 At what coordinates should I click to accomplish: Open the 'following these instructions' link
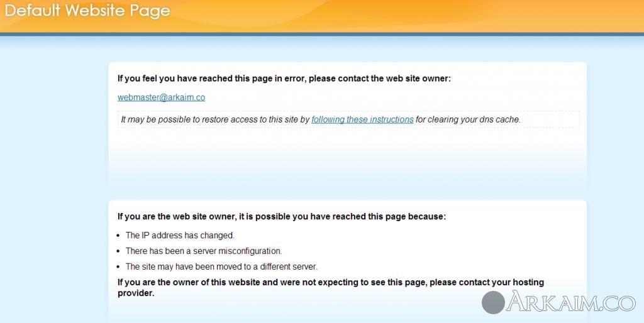point(362,119)
